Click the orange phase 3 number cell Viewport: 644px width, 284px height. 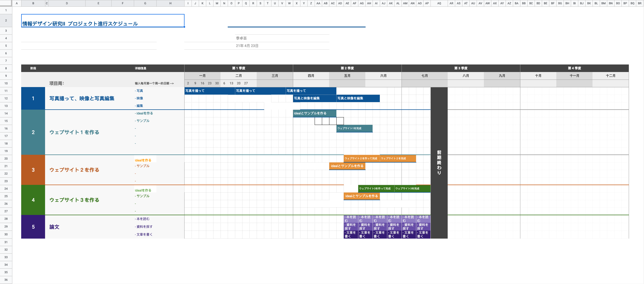pos(33,170)
